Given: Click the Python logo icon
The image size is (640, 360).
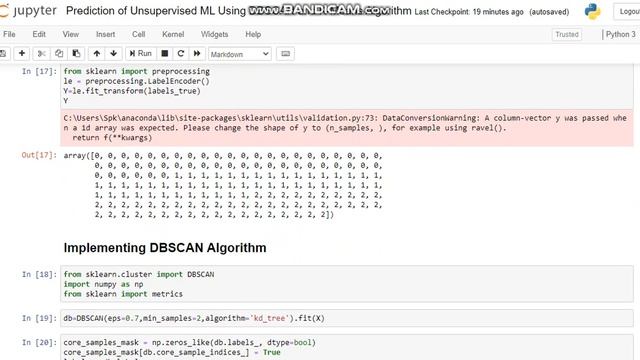Looking at the screenshot, I should pos(592,11).
